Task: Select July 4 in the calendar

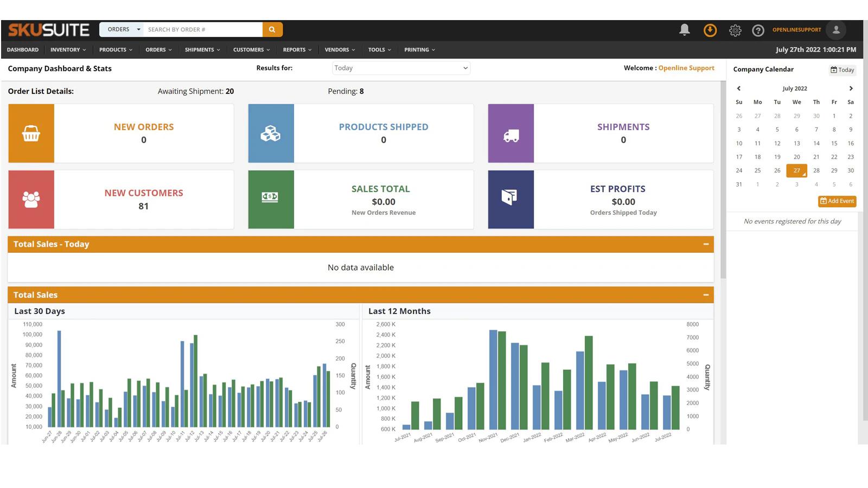Action: point(758,130)
